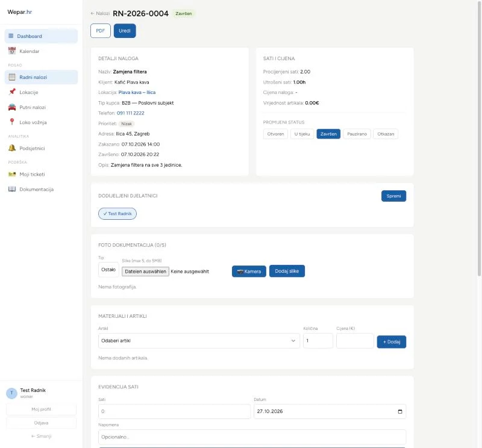Select Radni nalozi in the sidebar
The width and height of the screenshot is (482, 448).
[x=41, y=77]
